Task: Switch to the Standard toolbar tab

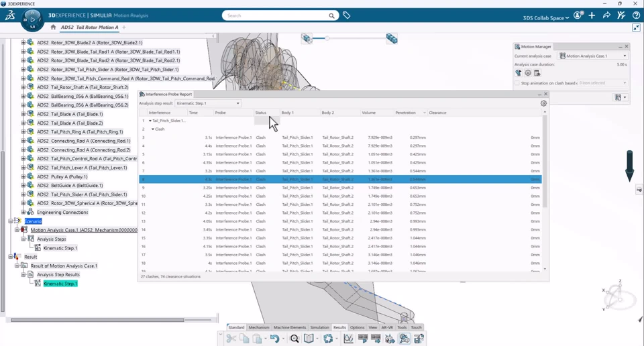Action: (x=236, y=327)
